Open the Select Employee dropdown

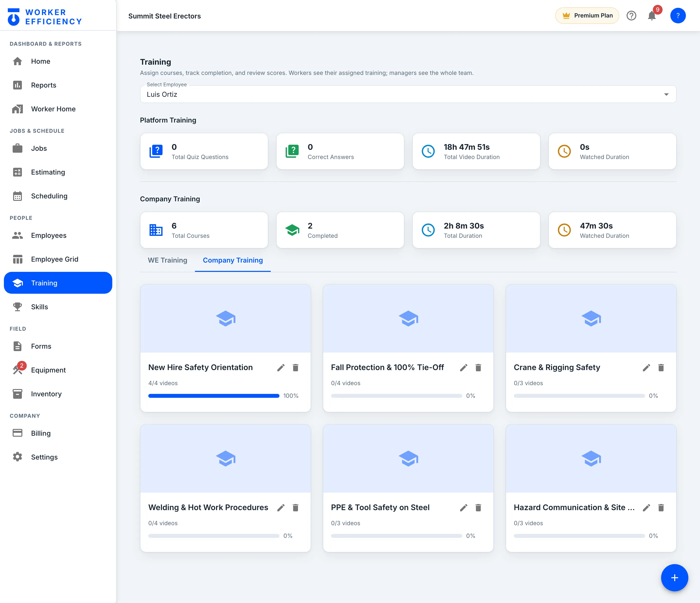(x=408, y=94)
